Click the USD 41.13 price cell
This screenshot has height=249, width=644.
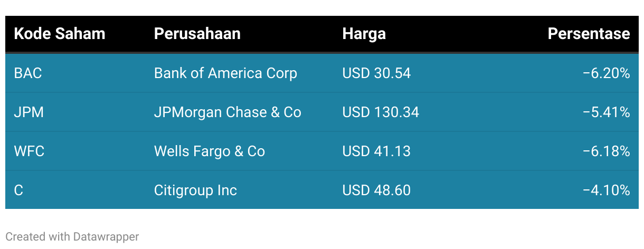(x=376, y=151)
